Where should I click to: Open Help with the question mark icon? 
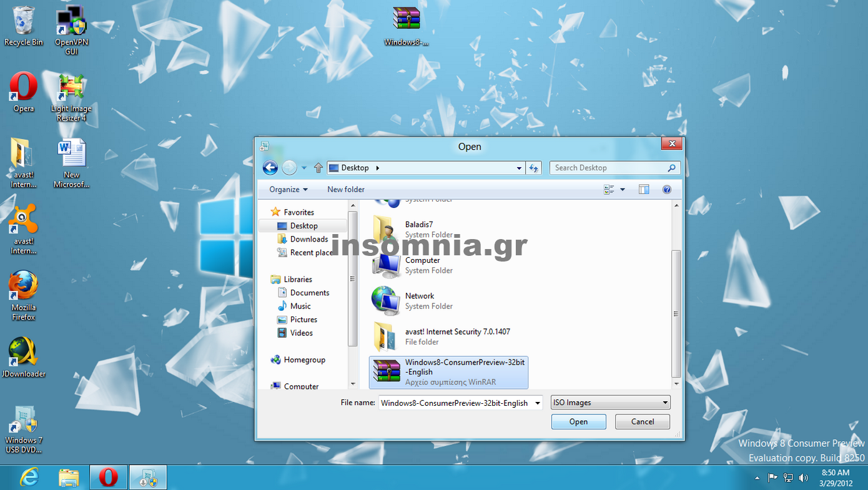point(667,190)
